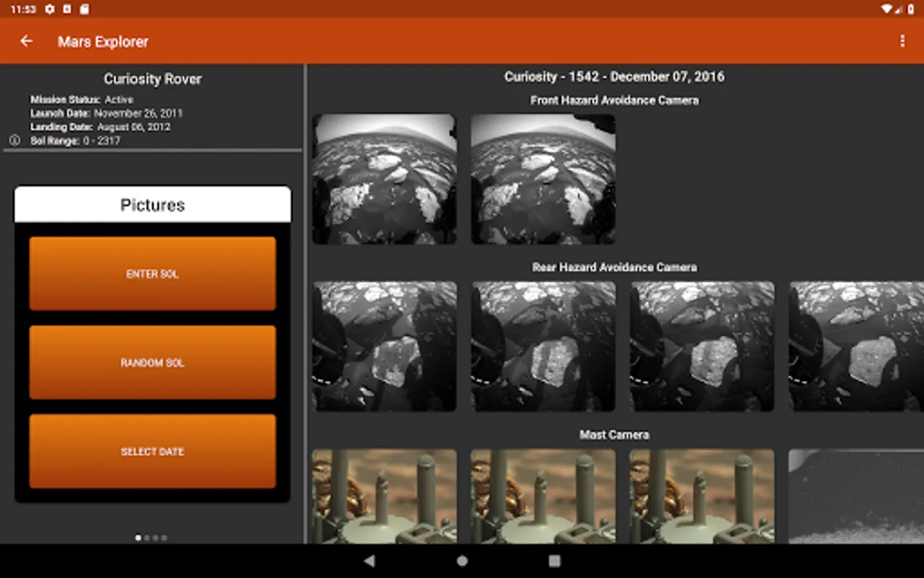This screenshot has width=924, height=578.
Task: Open first Mast Camera photo
Action: point(384,496)
